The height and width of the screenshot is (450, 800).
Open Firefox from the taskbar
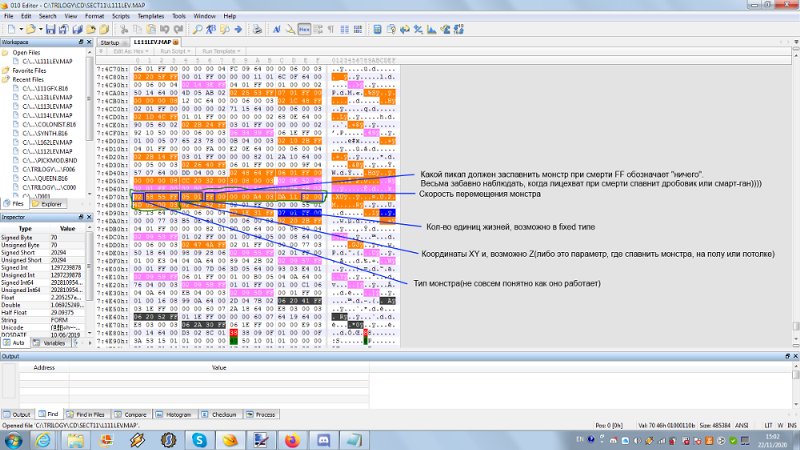[x=292, y=440]
